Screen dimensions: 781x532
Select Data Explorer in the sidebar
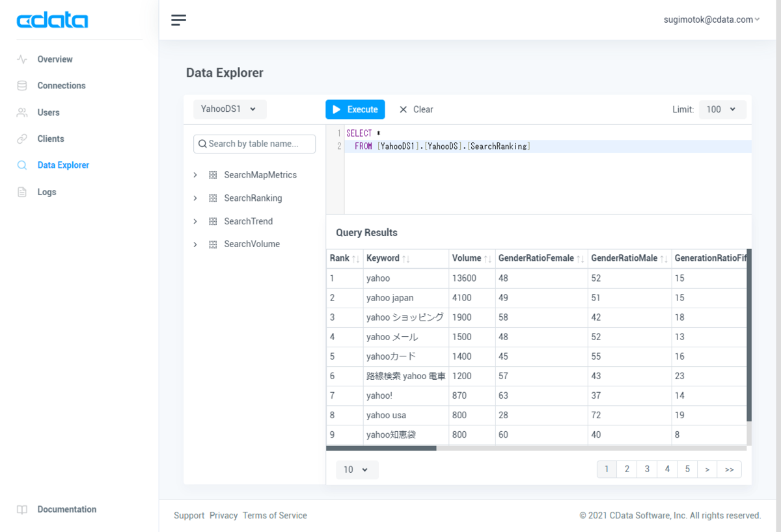point(63,165)
